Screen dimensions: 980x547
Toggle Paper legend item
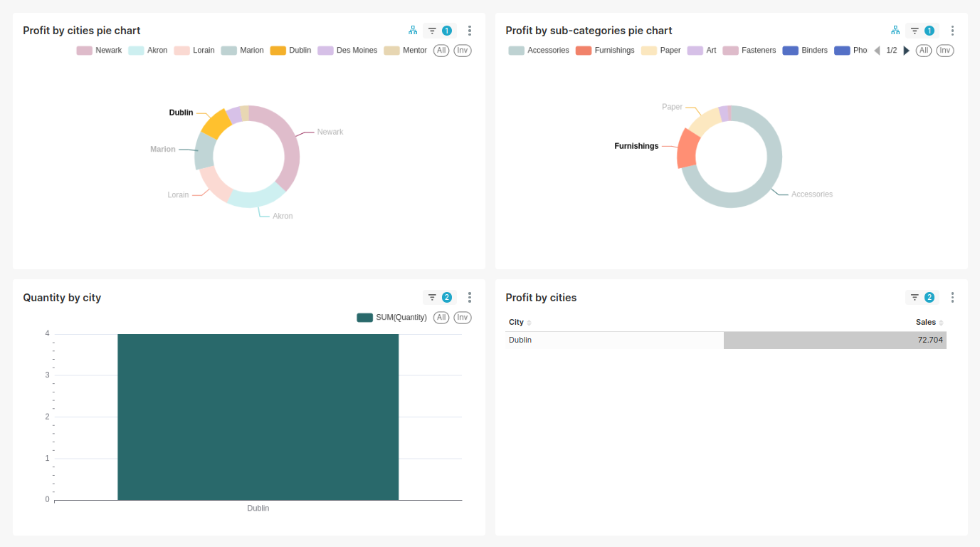click(x=661, y=51)
